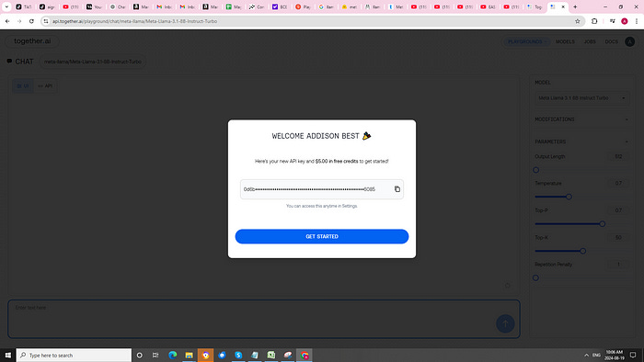
Task: Go back with the browser back arrow
Action: click(7, 21)
